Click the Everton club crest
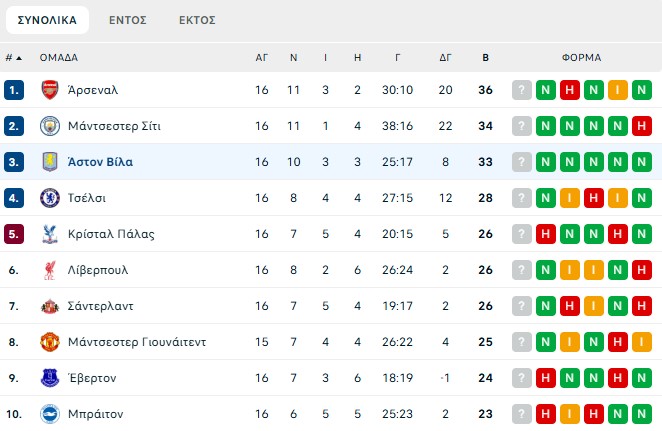 [x=49, y=378]
